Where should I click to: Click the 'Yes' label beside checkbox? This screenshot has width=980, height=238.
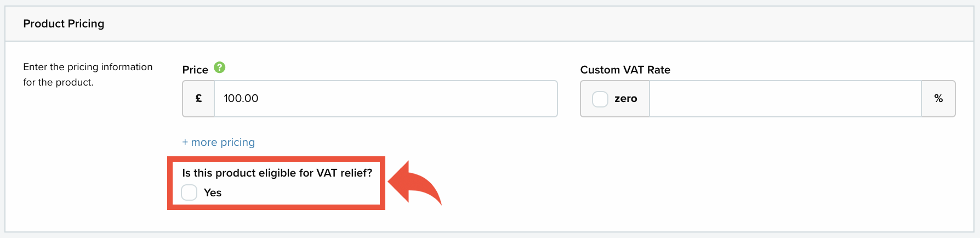coord(213,192)
